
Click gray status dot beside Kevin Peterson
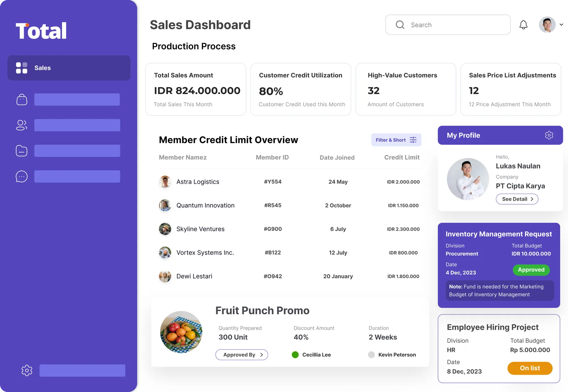pyautogui.click(x=371, y=355)
